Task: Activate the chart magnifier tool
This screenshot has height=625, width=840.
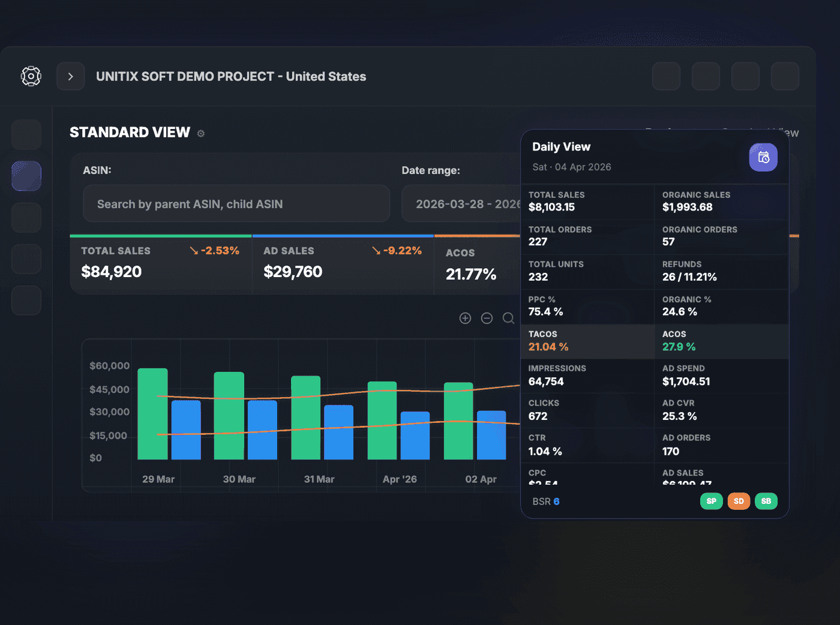Action: coord(508,318)
